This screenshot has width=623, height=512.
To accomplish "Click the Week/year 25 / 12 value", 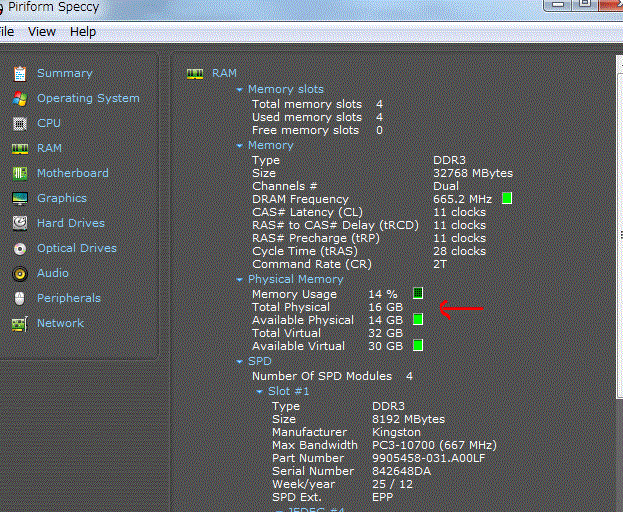I will [392, 484].
